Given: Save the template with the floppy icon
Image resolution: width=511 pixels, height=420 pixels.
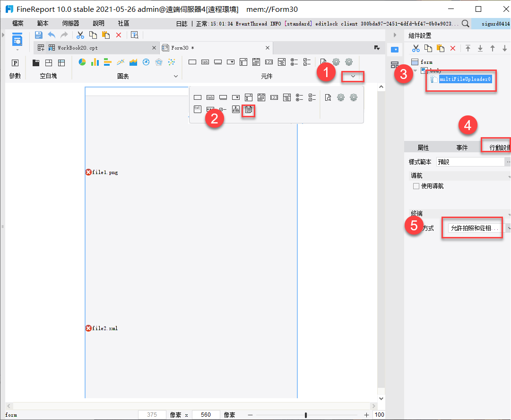Looking at the screenshot, I should pos(39,35).
